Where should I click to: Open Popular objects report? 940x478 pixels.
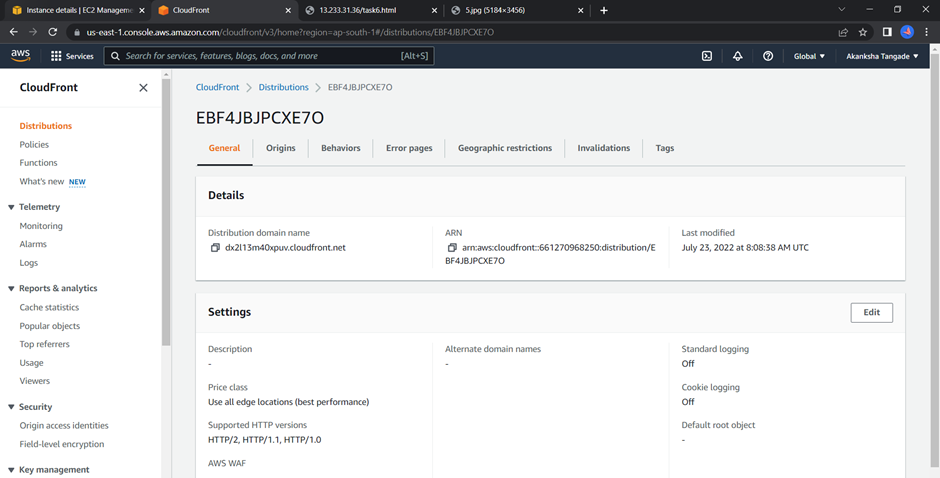click(50, 326)
